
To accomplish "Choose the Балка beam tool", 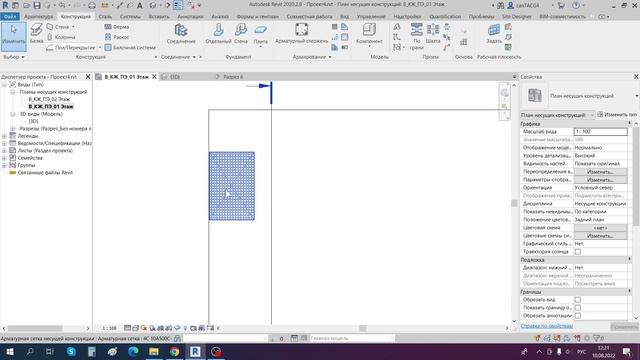I will pyautogui.click(x=36, y=33).
